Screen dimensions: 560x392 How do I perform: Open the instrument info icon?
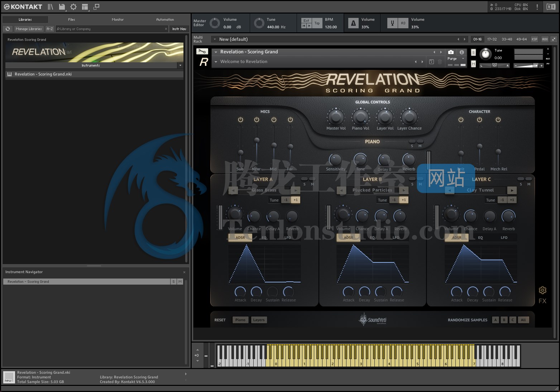461,52
